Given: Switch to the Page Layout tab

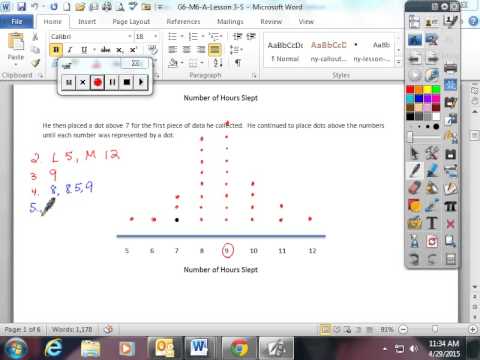Looking at the screenshot, I should [131, 22].
